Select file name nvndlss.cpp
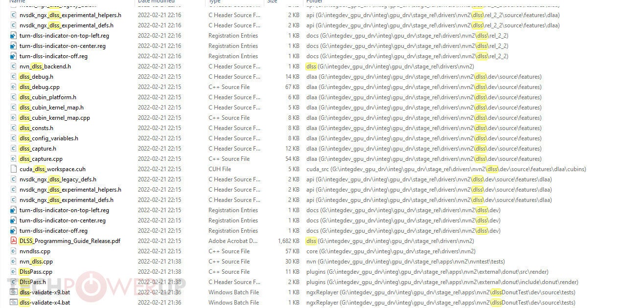644x308 pixels. (x=35, y=251)
